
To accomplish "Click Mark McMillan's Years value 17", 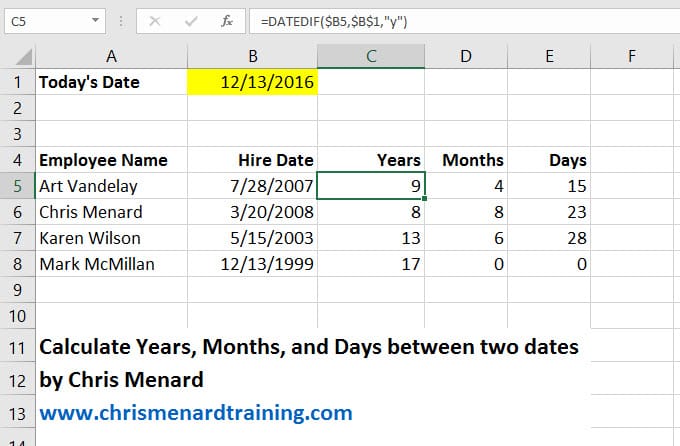I will click(x=371, y=264).
